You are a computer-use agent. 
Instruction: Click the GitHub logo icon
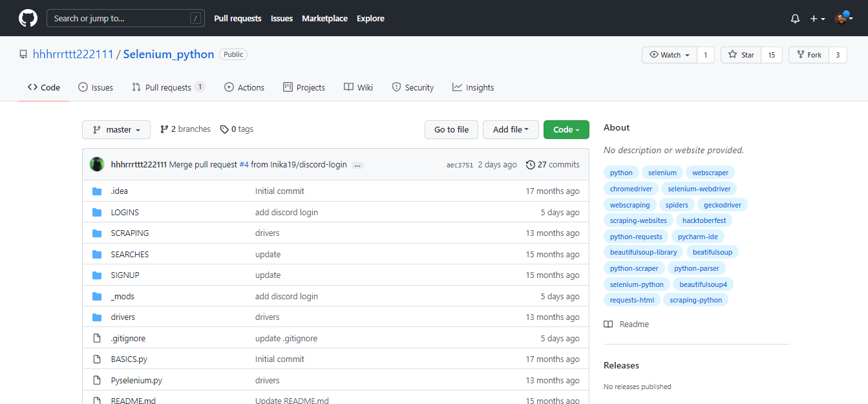pos(28,18)
